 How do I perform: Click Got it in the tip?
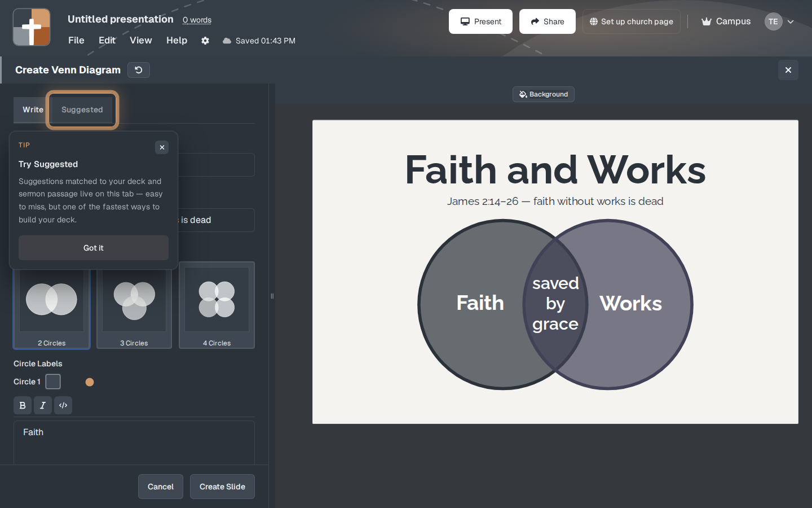tap(94, 248)
